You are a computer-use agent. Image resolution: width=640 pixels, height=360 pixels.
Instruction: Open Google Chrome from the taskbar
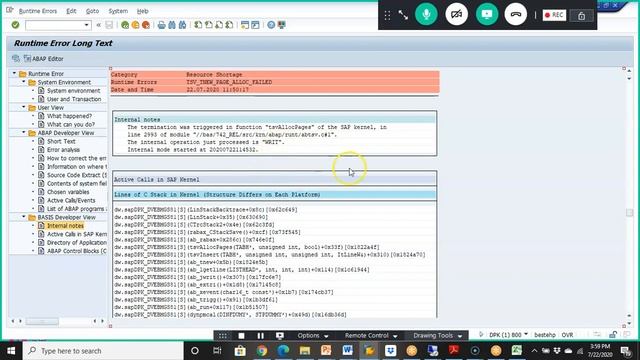click(262, 351)
